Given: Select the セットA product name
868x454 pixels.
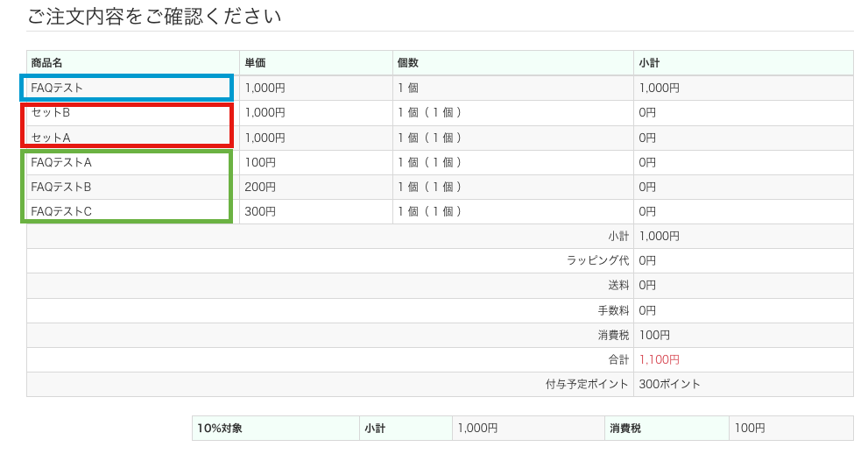Looking at the screenshot, I should click(x=51, y=138).
